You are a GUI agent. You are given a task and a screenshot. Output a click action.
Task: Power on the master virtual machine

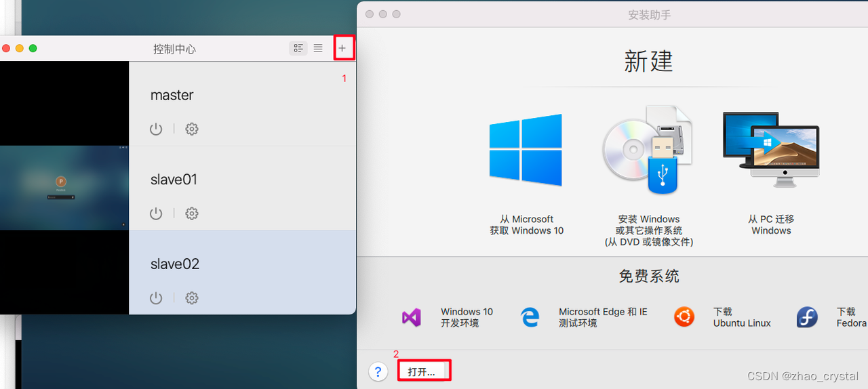(156, 129)
